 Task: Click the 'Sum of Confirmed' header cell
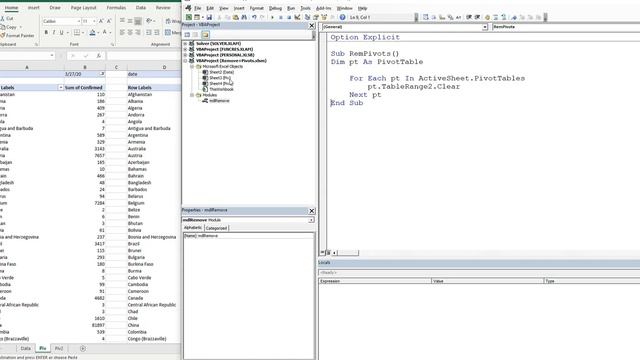[x=84, y=87]
